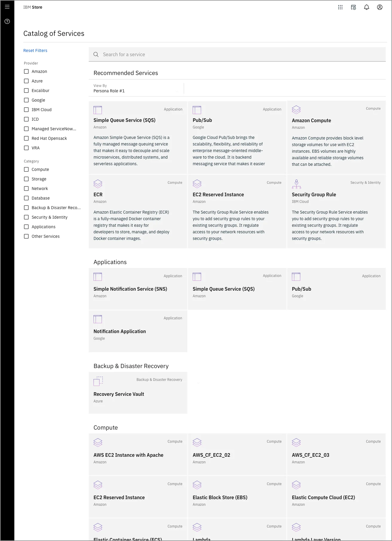Check the Applications category filter
Image resolution: width=392 pixels, height=541 pixels.
click(x=26, y=227)
